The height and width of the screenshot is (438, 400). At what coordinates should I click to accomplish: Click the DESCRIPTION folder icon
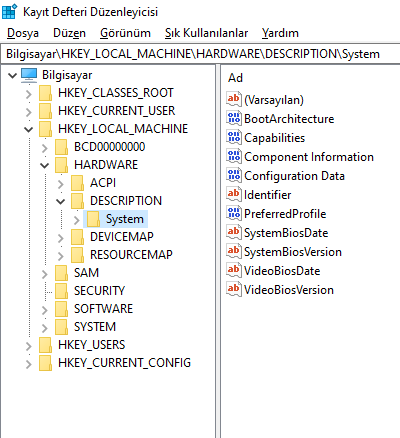[77, 201]
